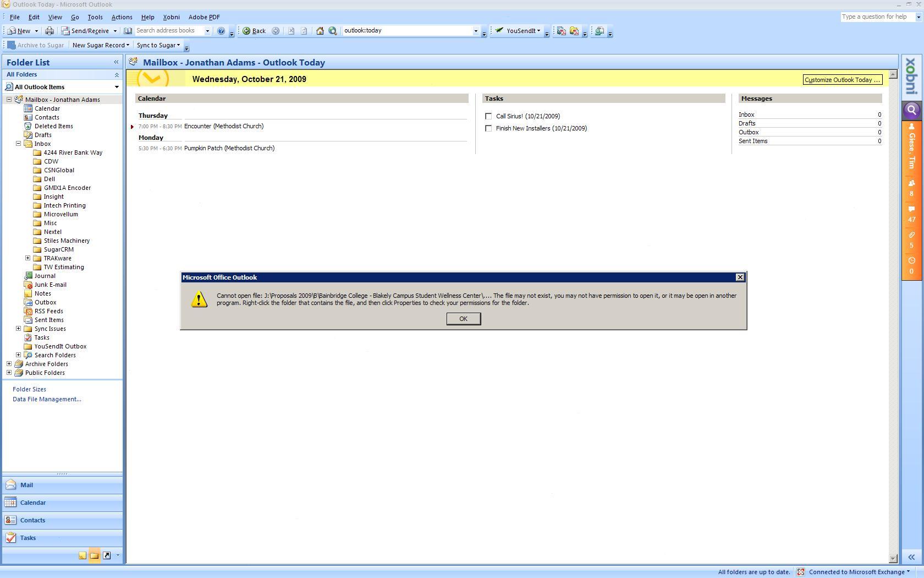Click second Adobe PDF folder convert icon
Screen dimensions: 924x578
[574, 31]
